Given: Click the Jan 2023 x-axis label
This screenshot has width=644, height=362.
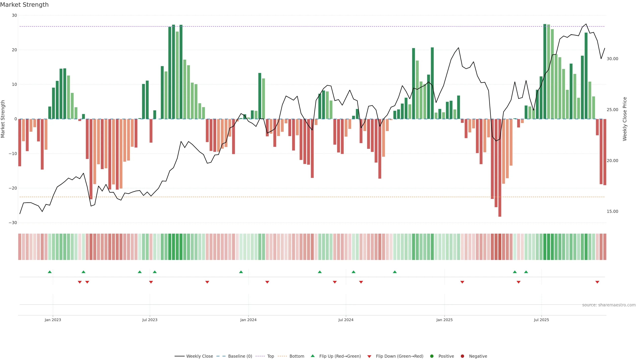Looking at the screenshot, I should [53, 320].
